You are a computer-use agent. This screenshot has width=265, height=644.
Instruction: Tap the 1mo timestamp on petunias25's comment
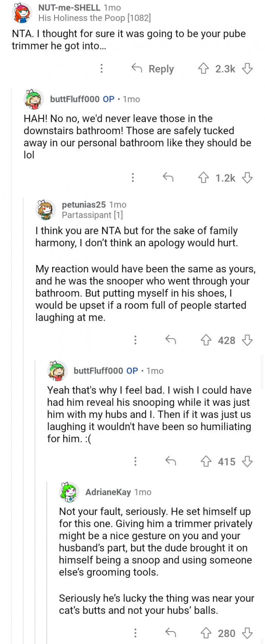coord(118,205)
